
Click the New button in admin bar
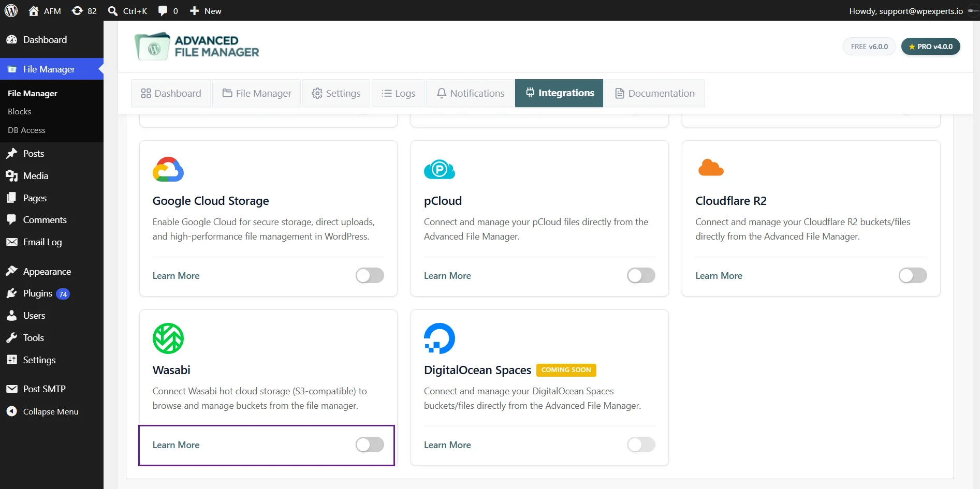[x=206, y=11]
